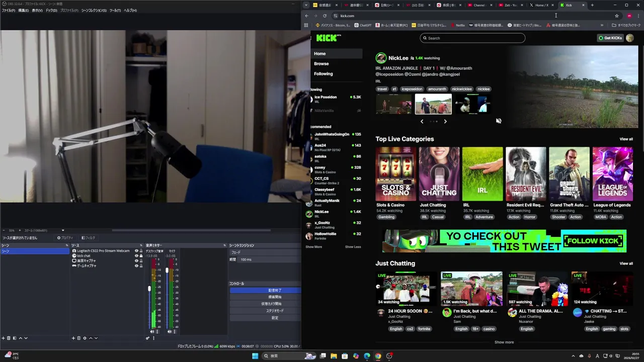Image resolution: width=644 pixels, height=362 pixels.
Task: Hide the Logitech C922 Pro Stream Webcam source
Action: click(136, 250)
